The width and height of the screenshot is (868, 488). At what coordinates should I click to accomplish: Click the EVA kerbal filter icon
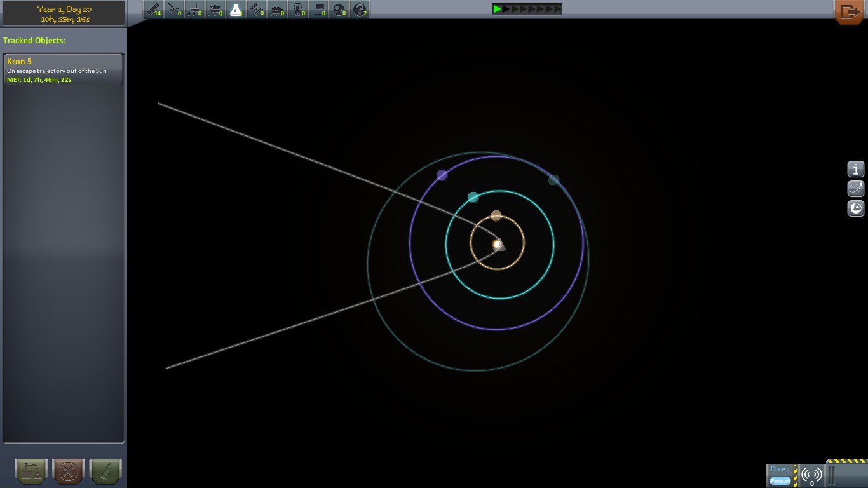click(298, 10)
